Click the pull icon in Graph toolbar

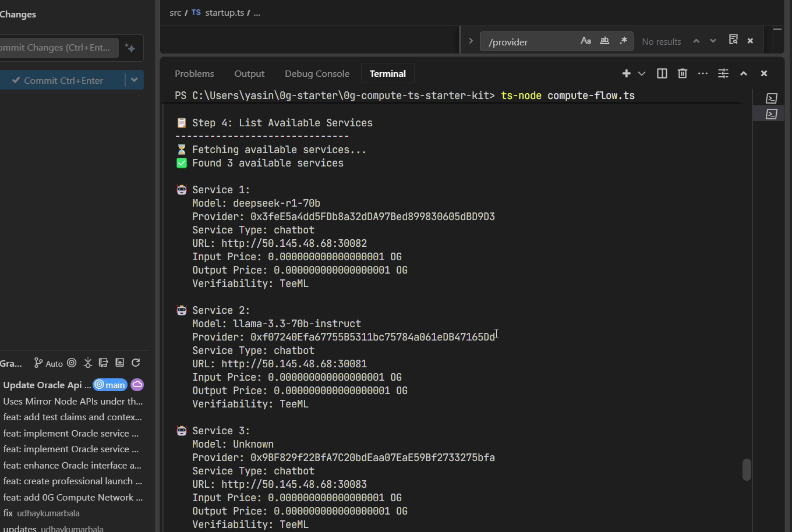coord(104,363)
